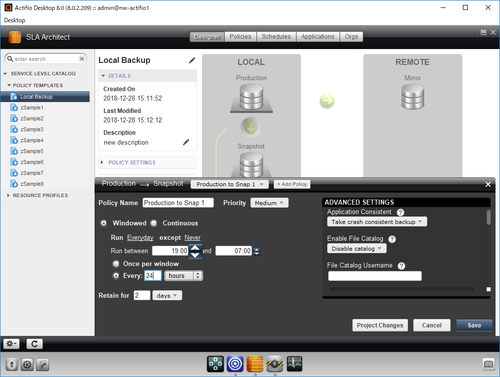500x377 pixels.
Task: Close the policy editor panel
Action: pos(488,184)
